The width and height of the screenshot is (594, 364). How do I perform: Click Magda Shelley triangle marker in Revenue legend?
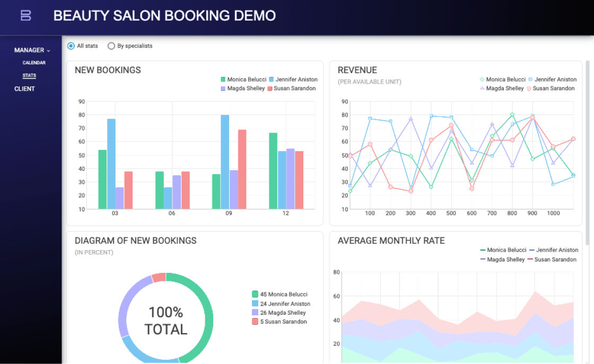482,88
